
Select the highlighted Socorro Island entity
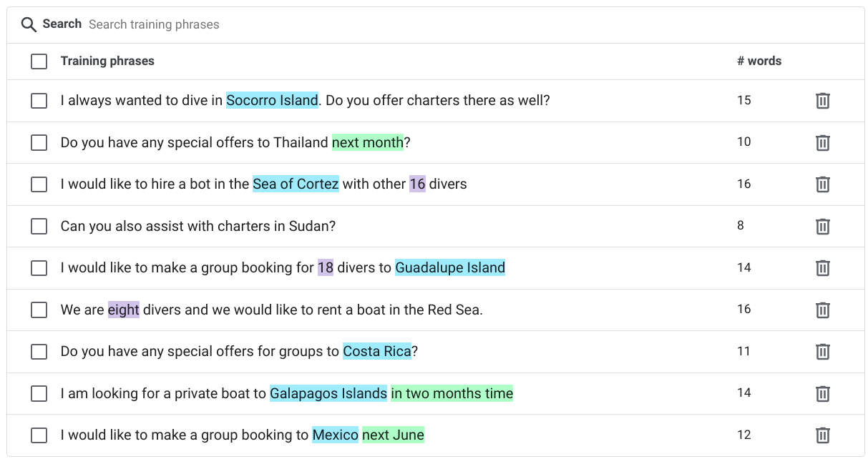coord(272,100)
